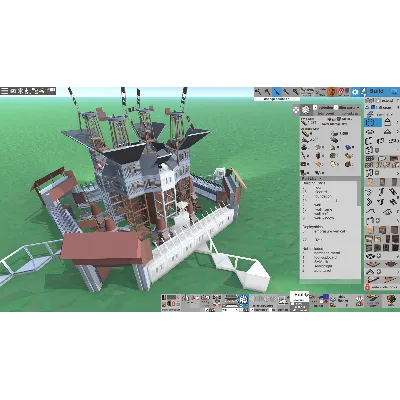Screen dimensions: 400x400
Task: Click the gear icon on the inventory panel header
Action: pos(305,109)
